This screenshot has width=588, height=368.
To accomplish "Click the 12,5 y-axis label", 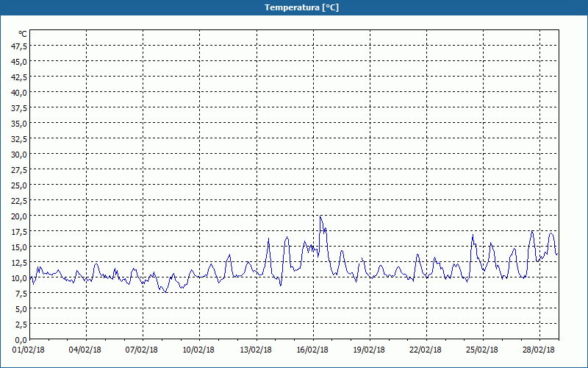I will point(20,263).
